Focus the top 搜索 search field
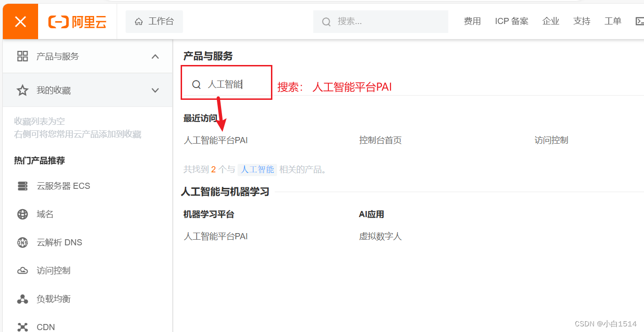 [381, 22]
